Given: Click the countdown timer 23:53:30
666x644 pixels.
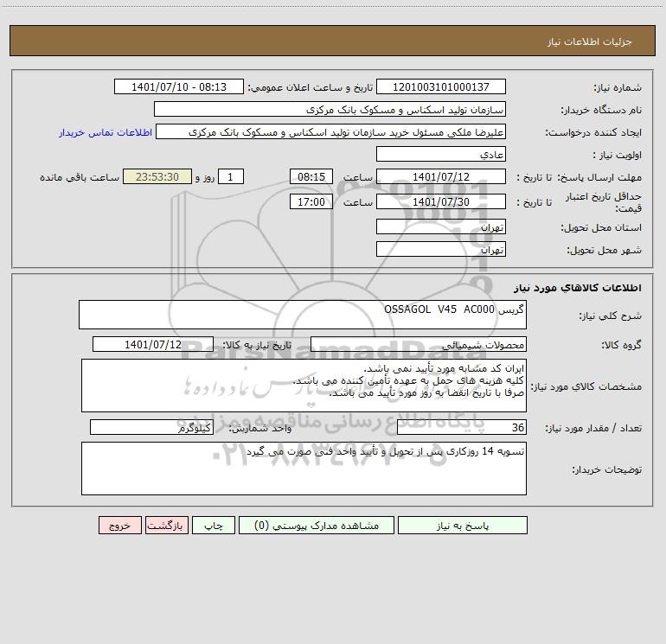Looking at the screenshot, I should (x=157, y=176).
